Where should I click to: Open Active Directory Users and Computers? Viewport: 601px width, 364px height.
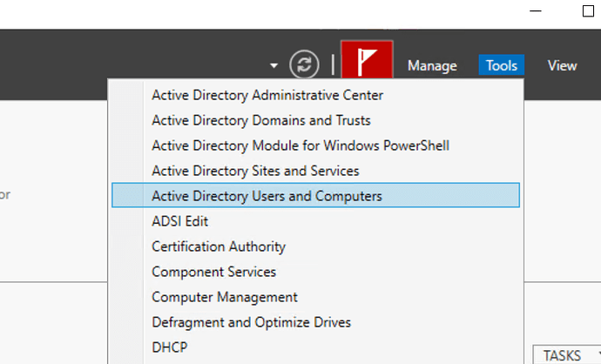tap(267, 196)
